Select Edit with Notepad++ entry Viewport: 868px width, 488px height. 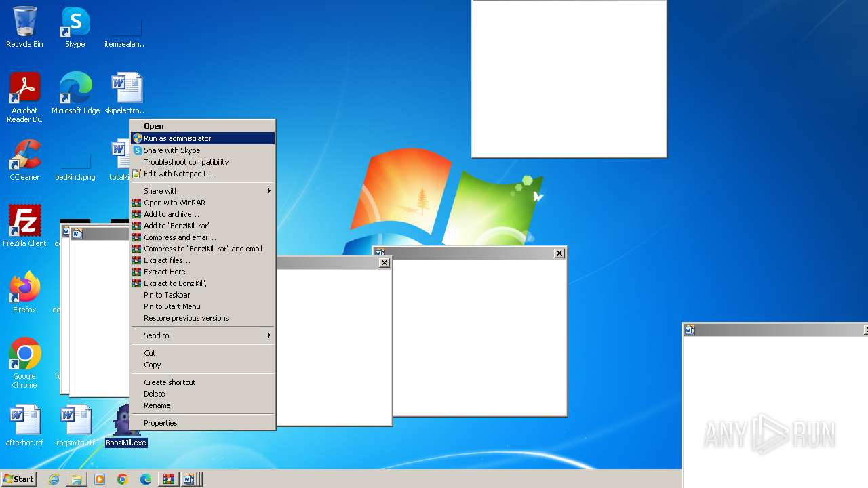point(203,174)
